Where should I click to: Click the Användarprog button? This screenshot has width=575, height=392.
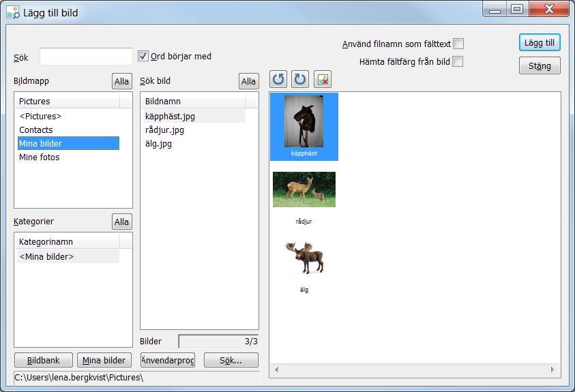168,360
